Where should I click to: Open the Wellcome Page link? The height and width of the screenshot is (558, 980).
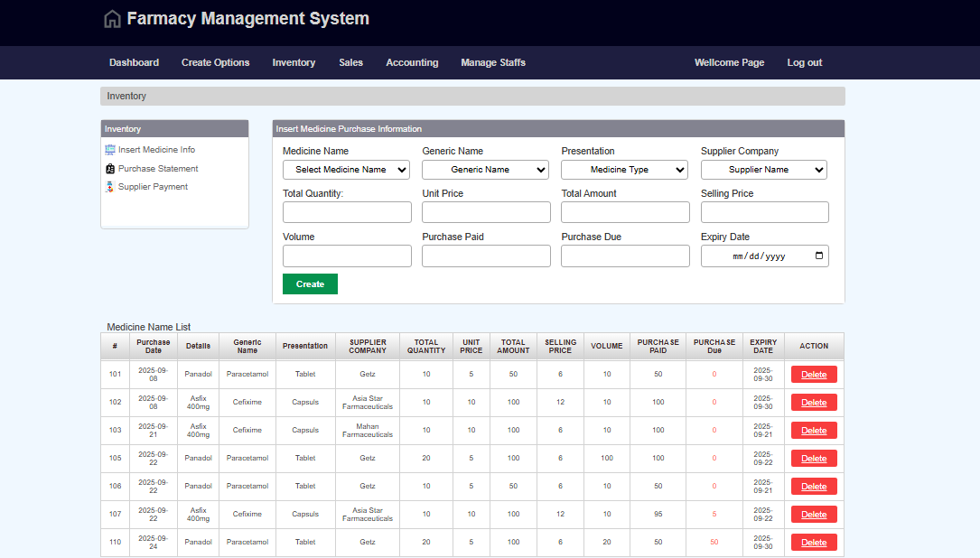tap(729, 62)
